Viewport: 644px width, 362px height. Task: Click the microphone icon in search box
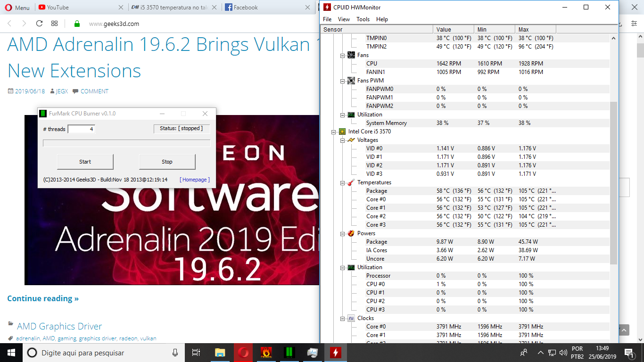(175, 353)
